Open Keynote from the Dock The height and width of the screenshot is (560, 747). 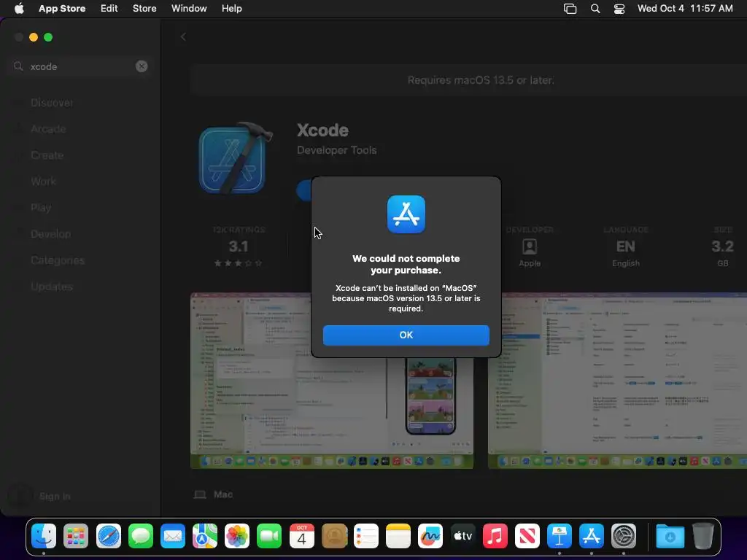(560, 536)
